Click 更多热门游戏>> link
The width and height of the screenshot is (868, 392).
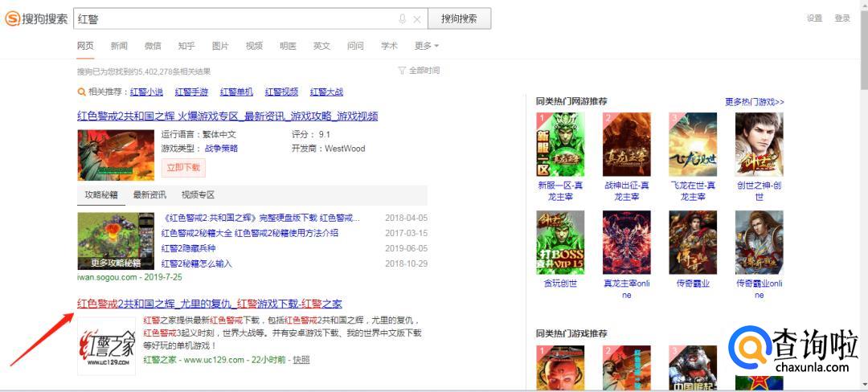pyautogui.click(x=755, y=102)
